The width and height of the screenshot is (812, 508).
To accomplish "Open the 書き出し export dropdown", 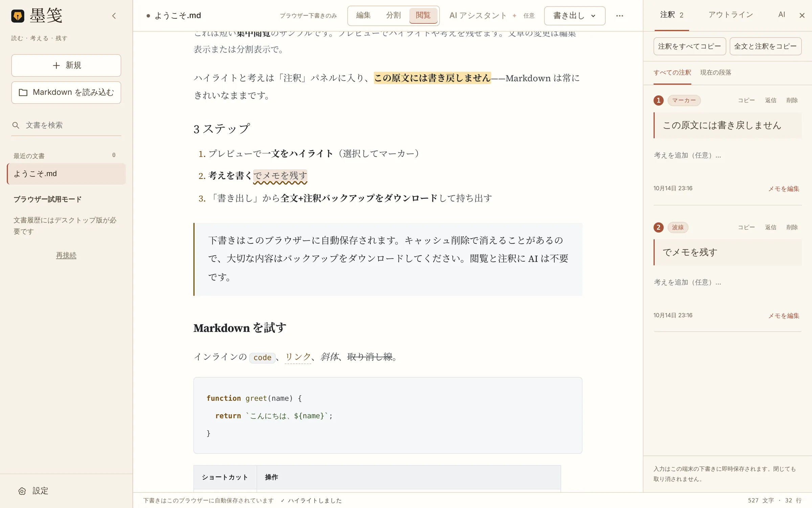I will tap(574, 16).
